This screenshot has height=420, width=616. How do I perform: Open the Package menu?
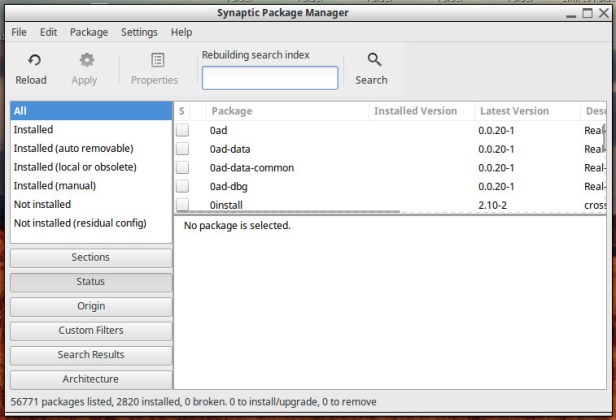tap(89, 32)
